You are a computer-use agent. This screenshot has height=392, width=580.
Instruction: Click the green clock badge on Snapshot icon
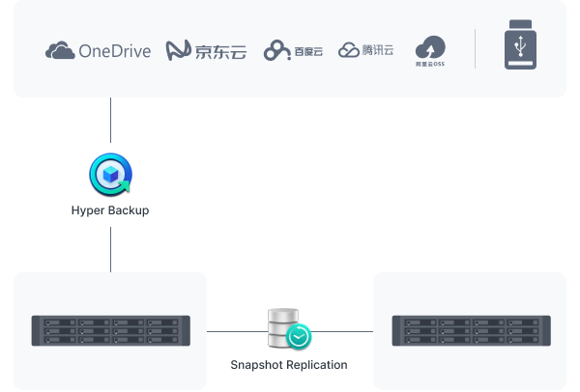pyautogui.click(x=299, y=337)
